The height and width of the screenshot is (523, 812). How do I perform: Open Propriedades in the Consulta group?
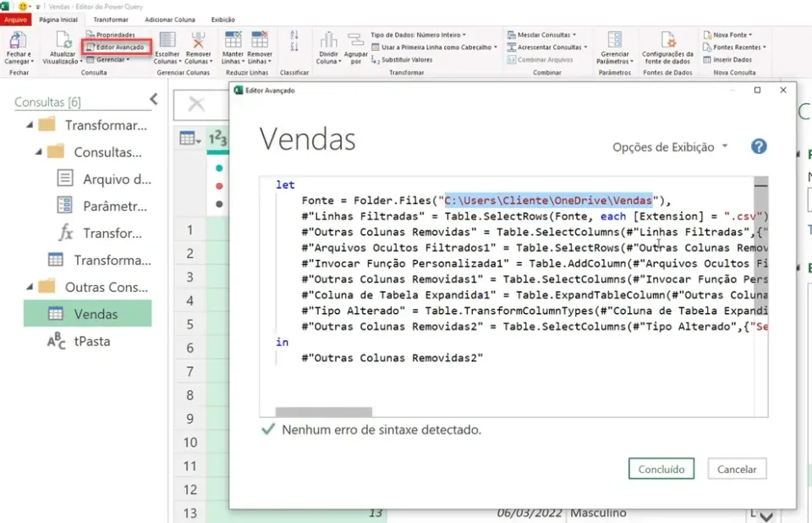coord(110,35)
